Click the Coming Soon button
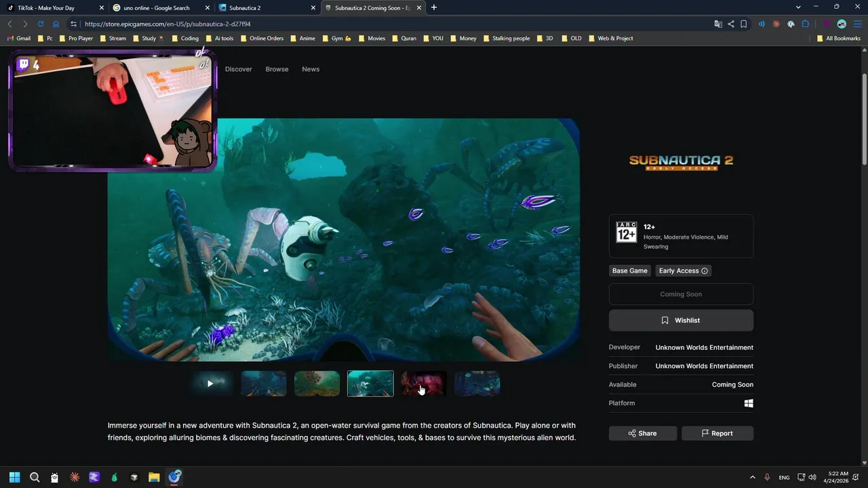The height and width of the screenshot is (488, 868). pos(681,294)
